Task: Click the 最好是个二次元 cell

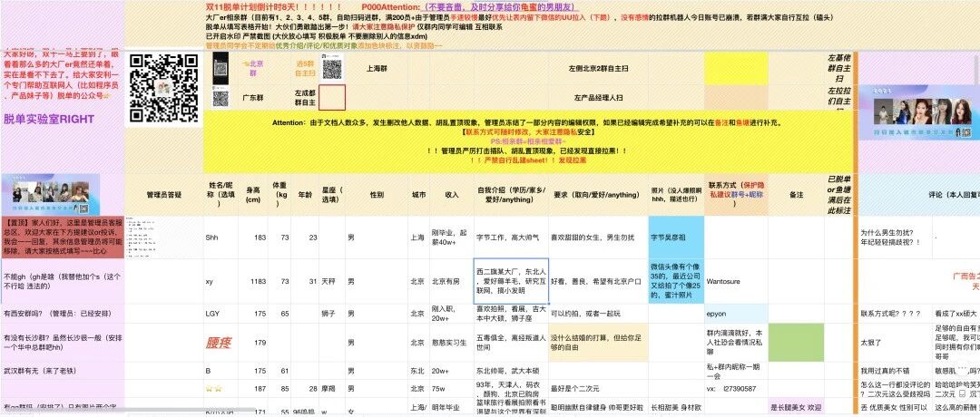Action: (599, 389)
